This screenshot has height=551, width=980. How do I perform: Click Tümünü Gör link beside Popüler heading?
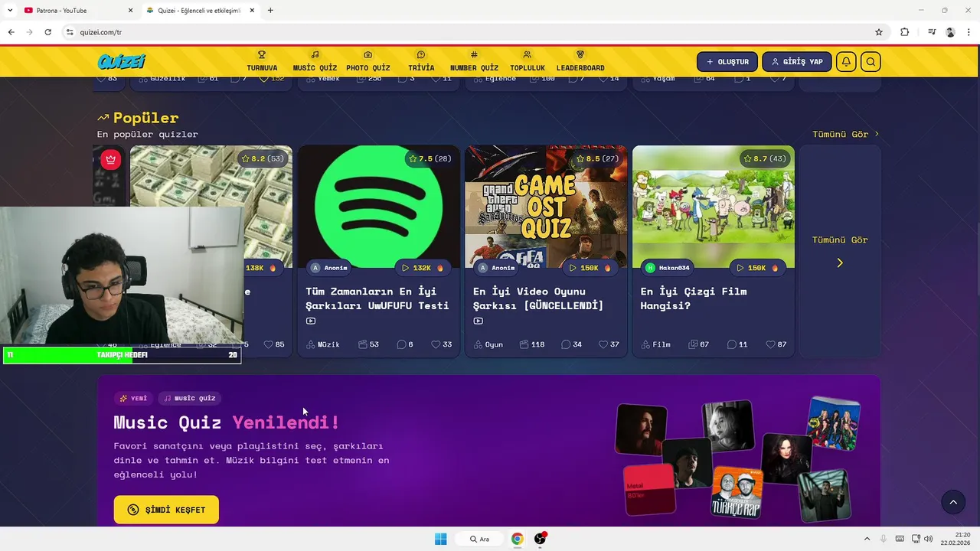pyautogui.click(x=845, y=134)
